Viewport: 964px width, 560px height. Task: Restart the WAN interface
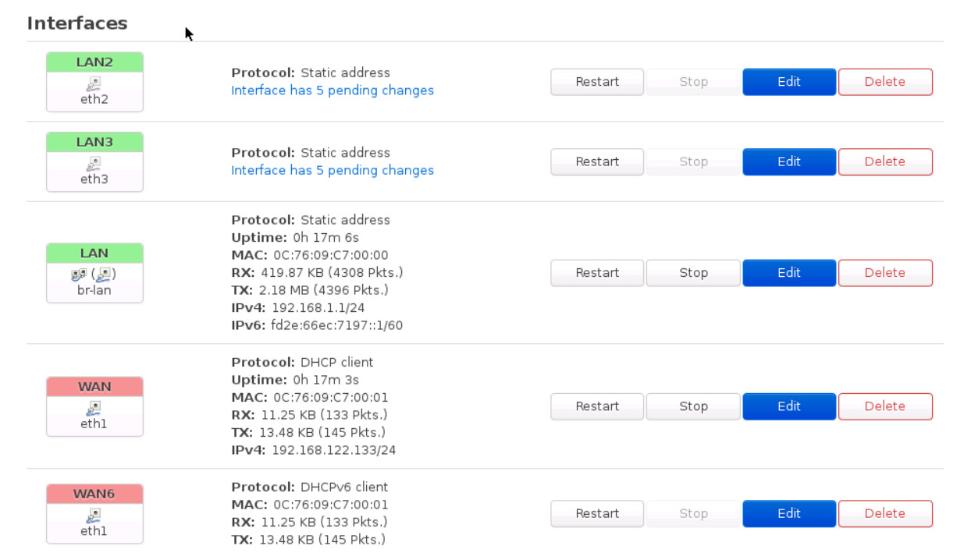point(596,406)
